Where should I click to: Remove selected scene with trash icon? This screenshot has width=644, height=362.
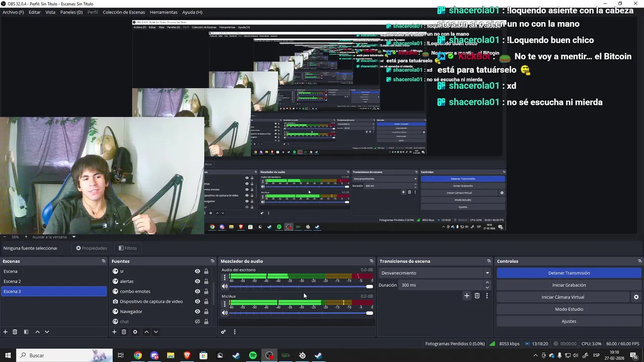coord(15,332)
